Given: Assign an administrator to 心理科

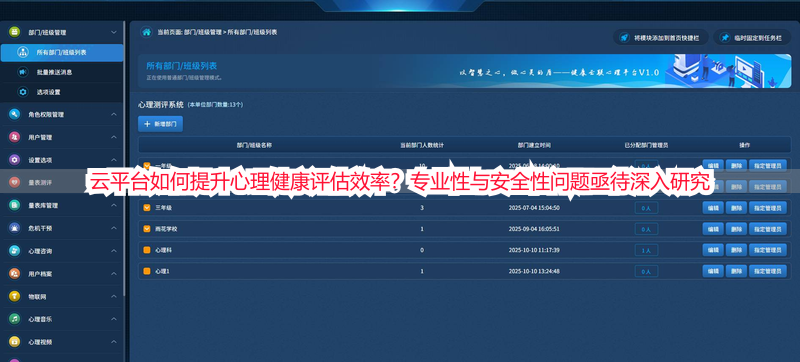Looking at the screenshot, I should click(767, 250).
